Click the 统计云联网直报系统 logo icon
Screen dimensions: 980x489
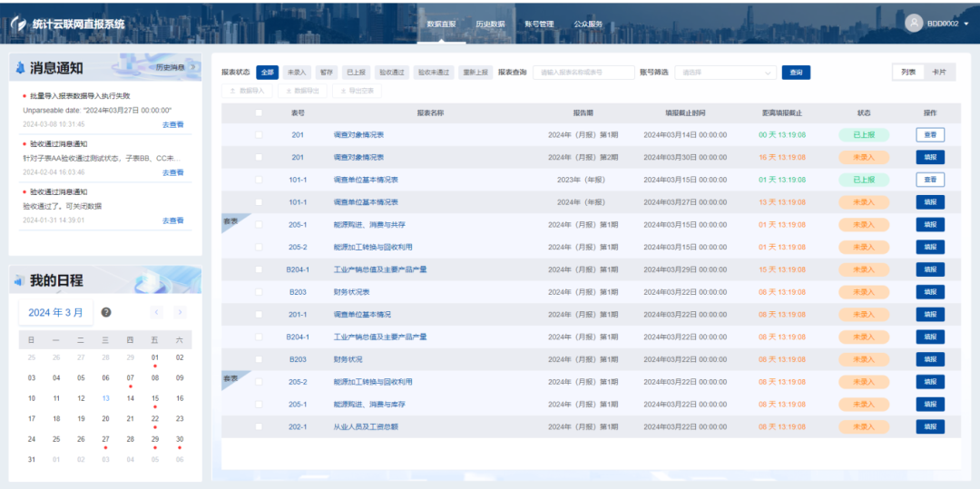18,24
